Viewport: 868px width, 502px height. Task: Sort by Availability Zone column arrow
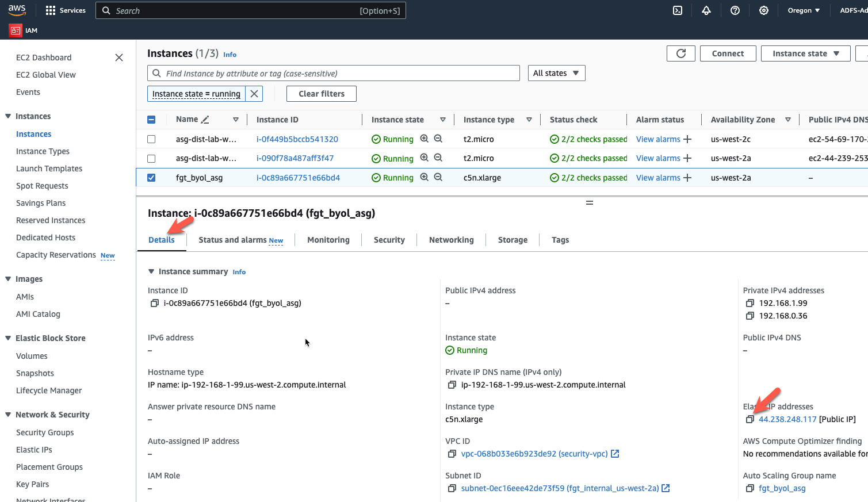coord(788,120)
